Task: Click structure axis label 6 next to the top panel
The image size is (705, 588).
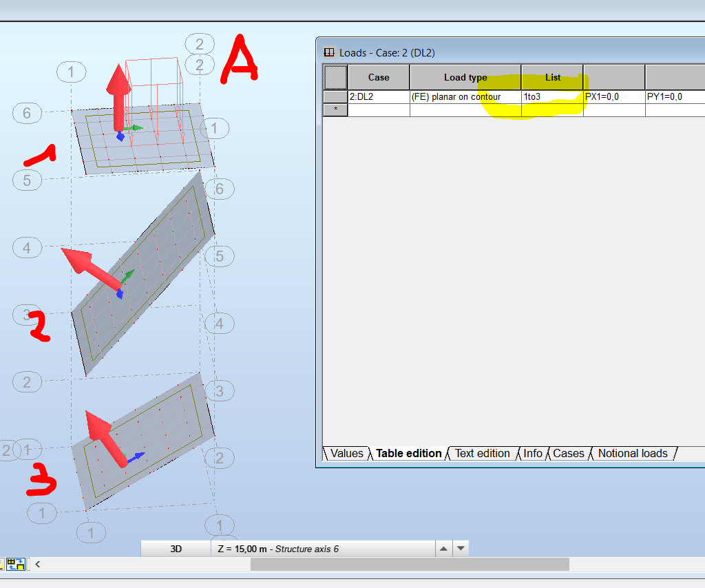Action: [x=27, y=113]
